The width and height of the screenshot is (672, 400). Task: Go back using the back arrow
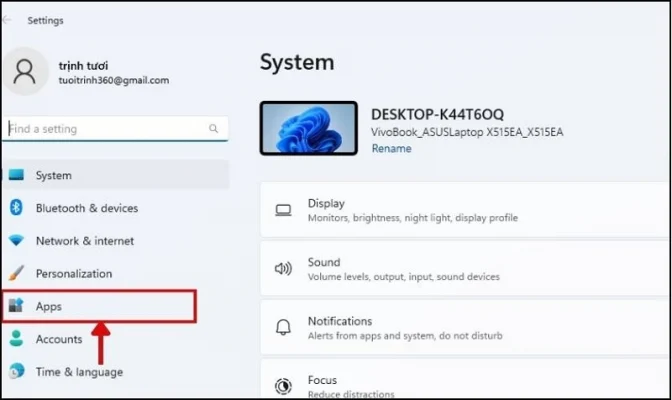pos(8,18)
